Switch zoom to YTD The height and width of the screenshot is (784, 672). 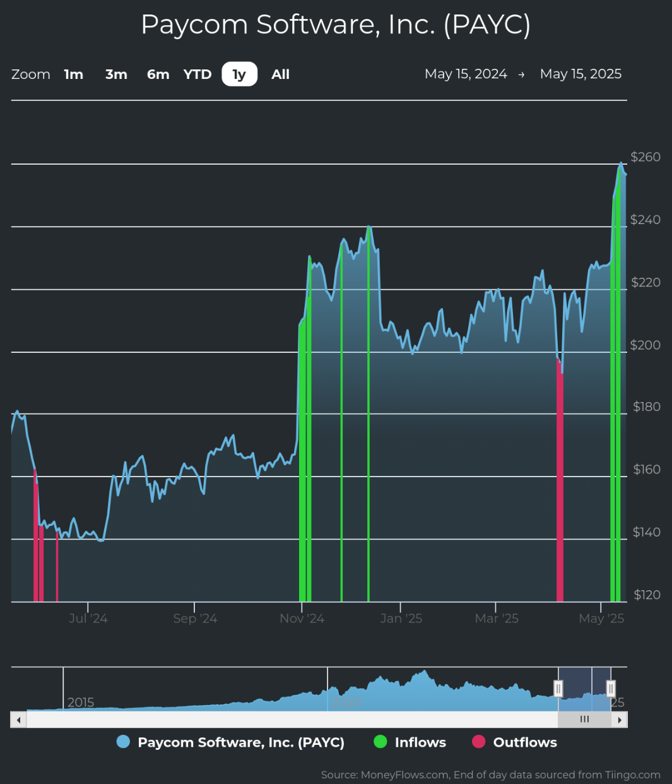[197, 74]
